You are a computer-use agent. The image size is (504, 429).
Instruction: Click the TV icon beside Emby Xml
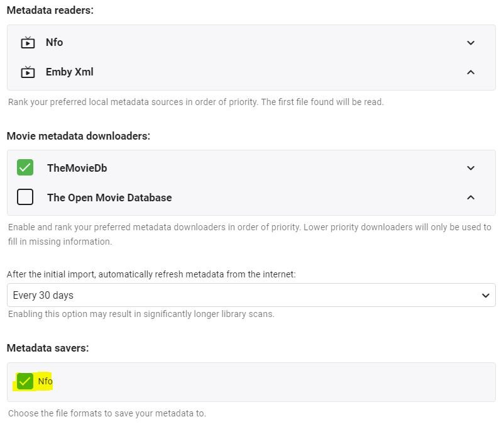pyautogui.click(x=28, y=72)
